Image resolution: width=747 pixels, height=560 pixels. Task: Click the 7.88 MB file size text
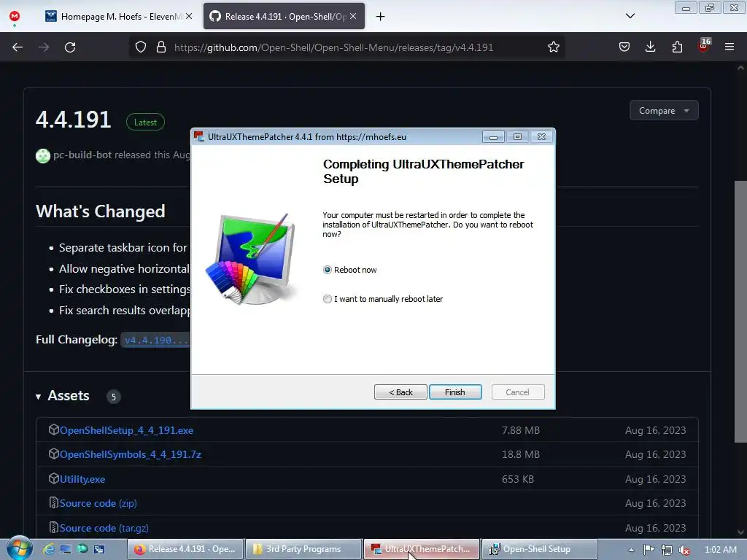click(x=521, y=430)
